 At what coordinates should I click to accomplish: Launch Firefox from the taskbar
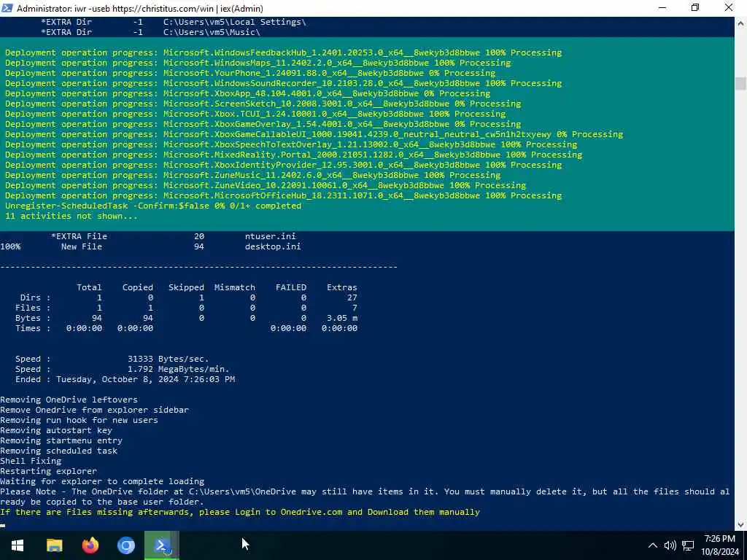click(90, 545)
